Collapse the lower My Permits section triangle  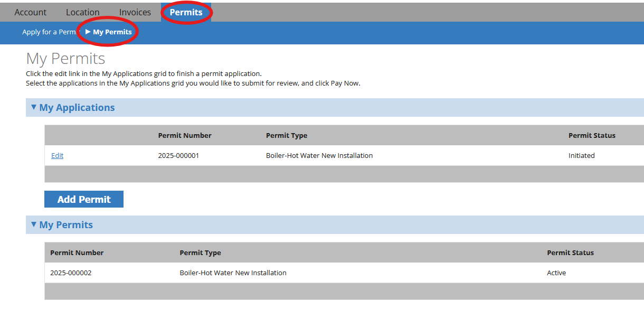tap(34, 224)
